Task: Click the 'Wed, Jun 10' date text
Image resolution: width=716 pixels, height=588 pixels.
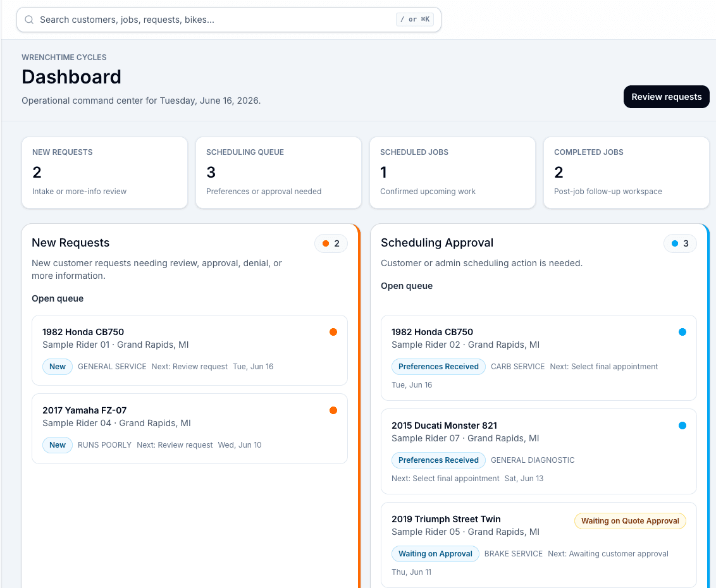Action: (240, 445)
